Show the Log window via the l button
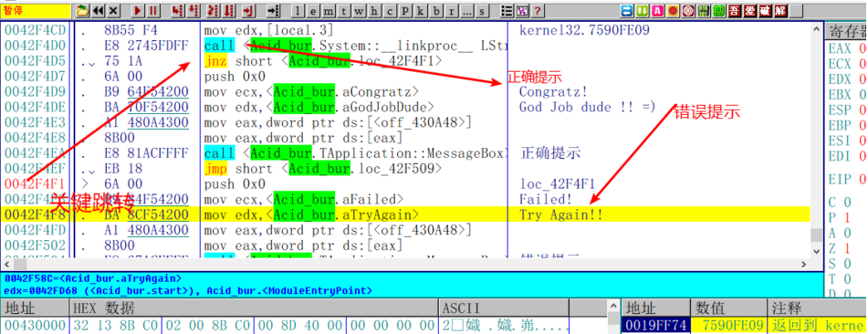868x334 pixels. coord(298,11)
